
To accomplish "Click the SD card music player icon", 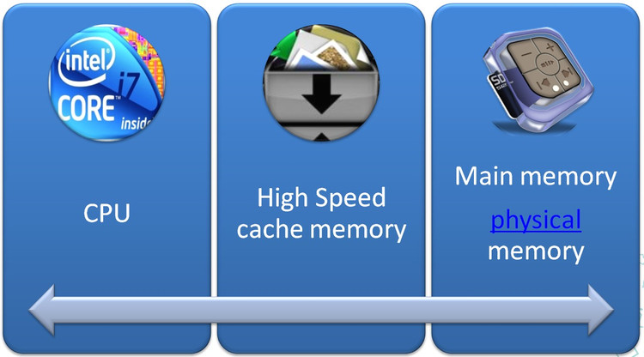I will 538,80.
